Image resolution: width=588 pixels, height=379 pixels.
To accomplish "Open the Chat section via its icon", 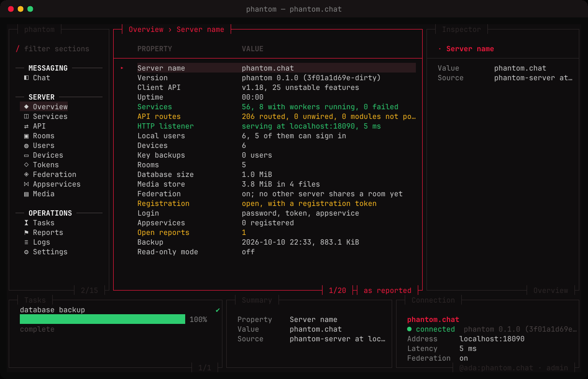I will (27, 78).
